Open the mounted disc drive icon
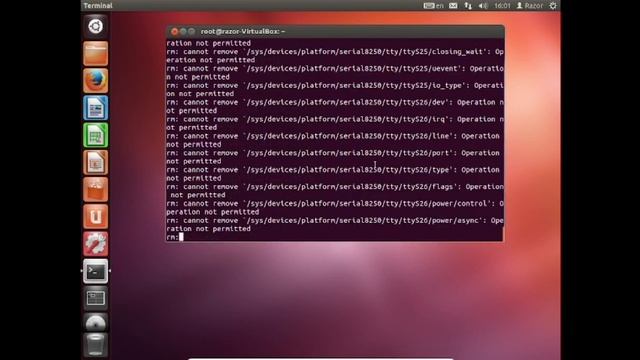The image size is (640, 360). (x=96, y=323)
